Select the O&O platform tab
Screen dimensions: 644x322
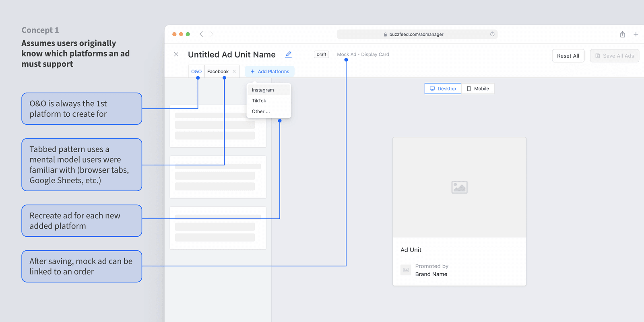coord(196,71)
